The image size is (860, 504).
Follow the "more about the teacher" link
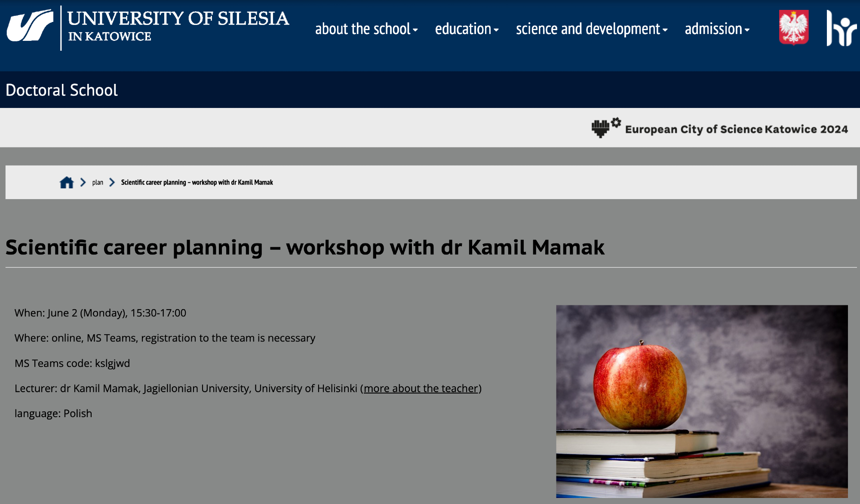pyautogui.click(x=421, y=388)
